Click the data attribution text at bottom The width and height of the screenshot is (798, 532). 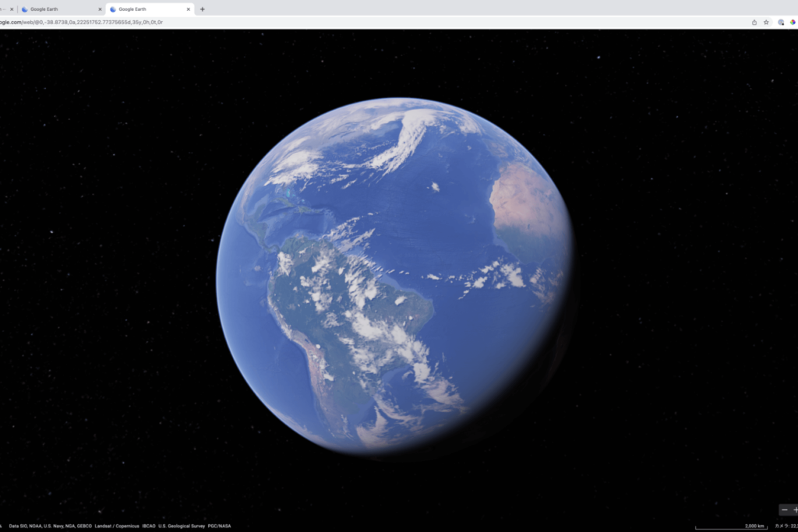pyautogui.click(x=117, y=527)
